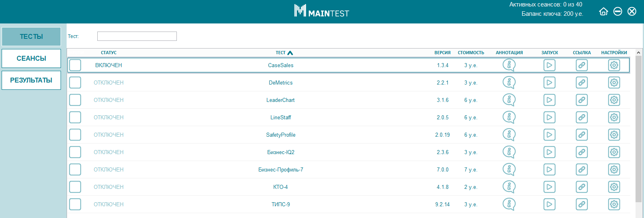The width and height of the screenshot is (644, 218).
Task: Select the LeaderChart checkbox
Action: point(75,100)
